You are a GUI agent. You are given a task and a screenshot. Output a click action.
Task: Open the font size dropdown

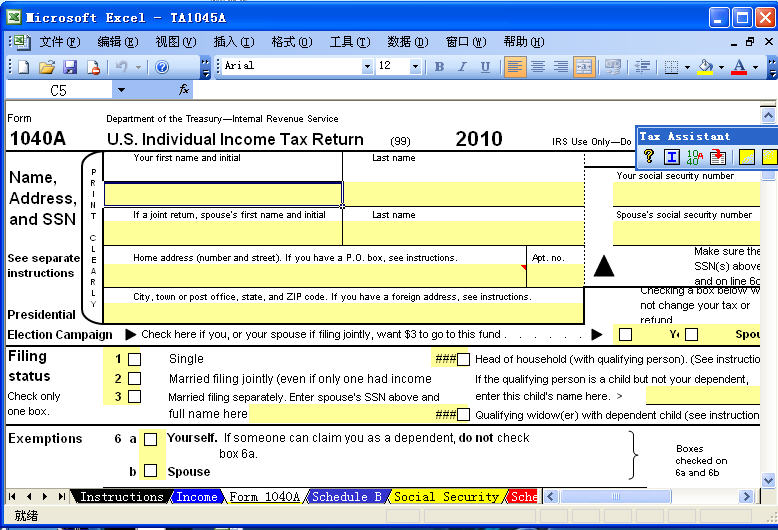click(415, 66)
